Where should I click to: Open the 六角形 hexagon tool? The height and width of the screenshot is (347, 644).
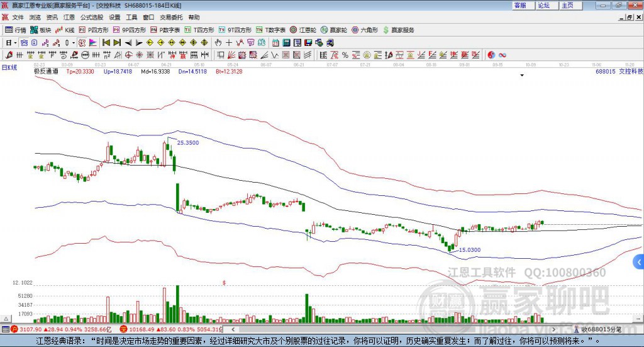(365, 30)
